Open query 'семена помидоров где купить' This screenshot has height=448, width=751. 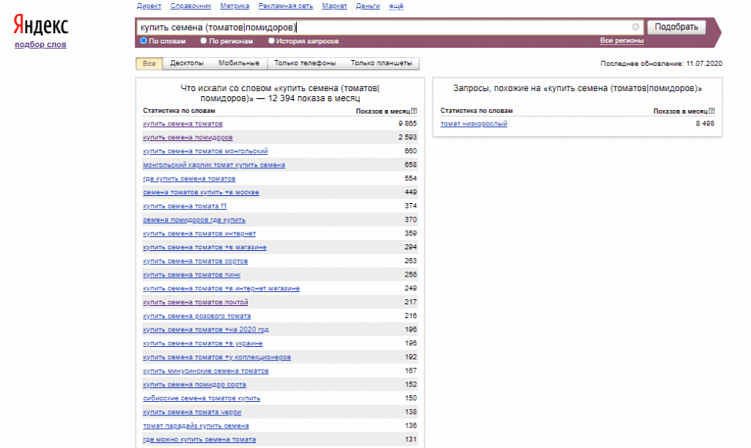194,220
